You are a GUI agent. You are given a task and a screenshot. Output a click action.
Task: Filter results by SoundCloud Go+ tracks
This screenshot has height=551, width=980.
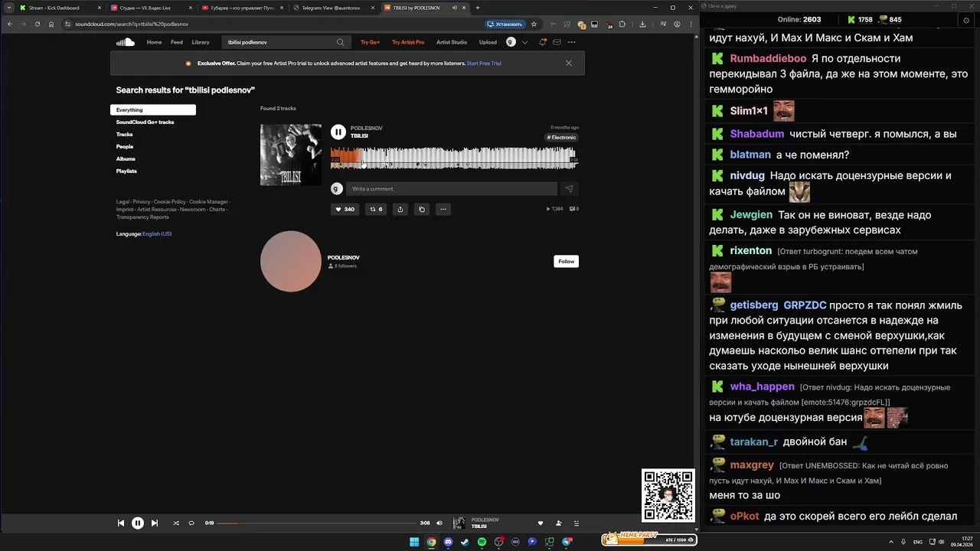point(145,122)
